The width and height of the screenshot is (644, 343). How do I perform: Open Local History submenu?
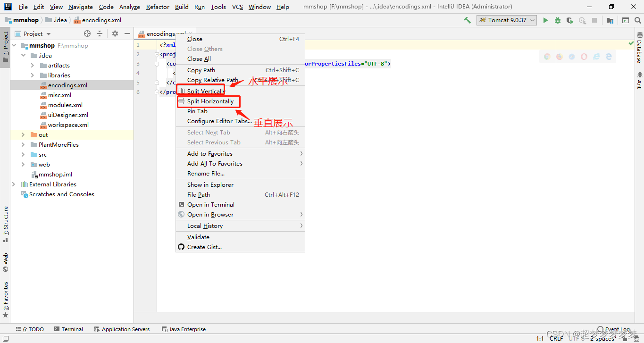(x=240, y=226)
